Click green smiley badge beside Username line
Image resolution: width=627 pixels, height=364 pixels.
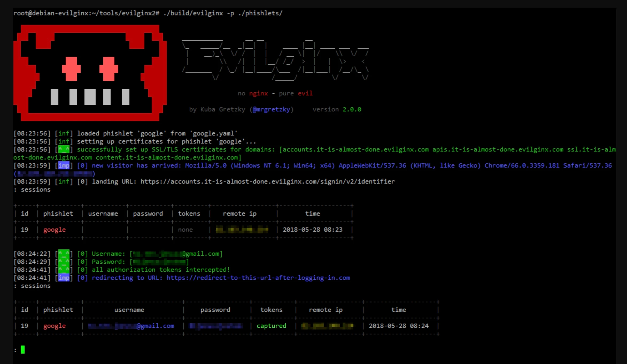click(64, 254)
